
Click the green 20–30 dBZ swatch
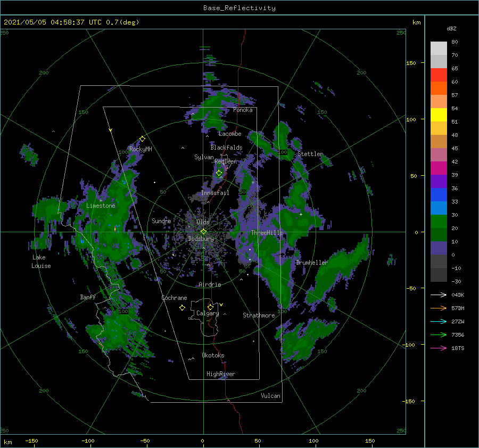(x=439, y=222)
